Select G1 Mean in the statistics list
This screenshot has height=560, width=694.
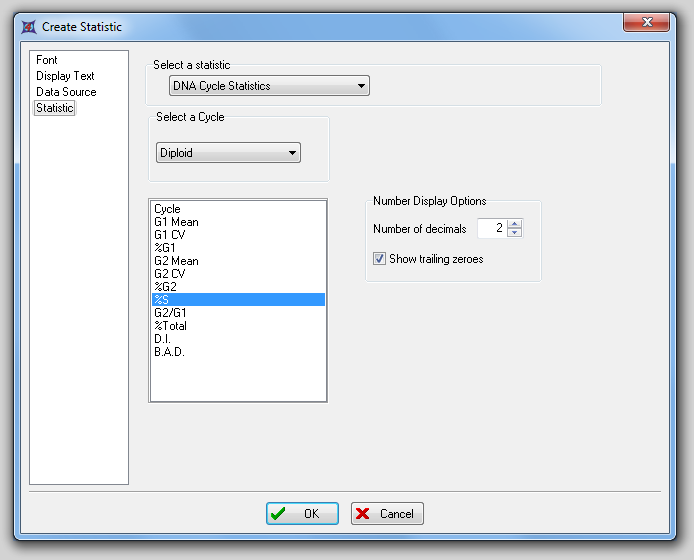[x=176, y=222]
